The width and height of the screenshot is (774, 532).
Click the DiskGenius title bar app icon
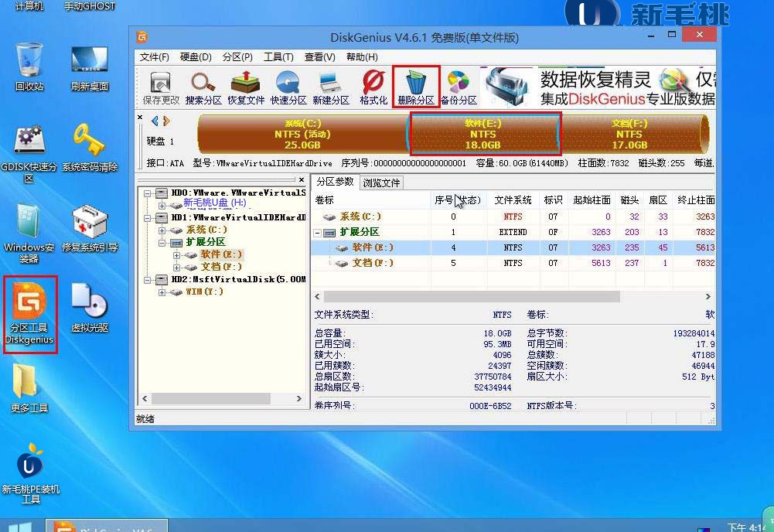click(142, 37)
